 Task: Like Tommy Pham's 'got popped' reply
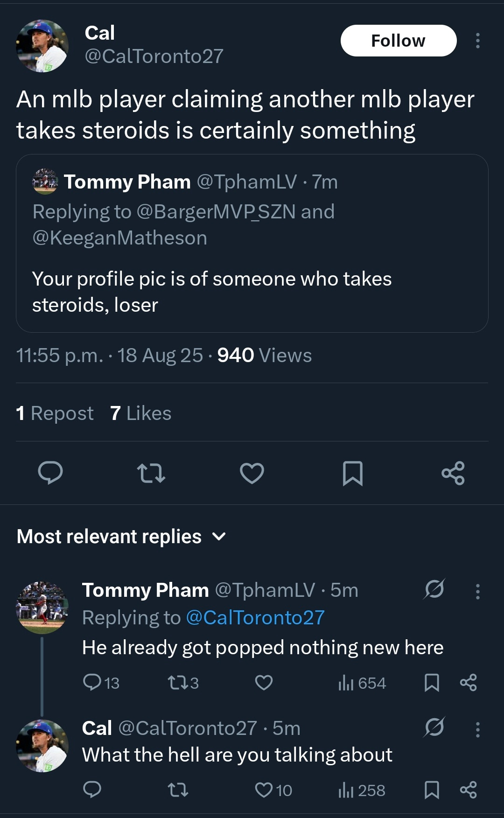coord(264,683)
